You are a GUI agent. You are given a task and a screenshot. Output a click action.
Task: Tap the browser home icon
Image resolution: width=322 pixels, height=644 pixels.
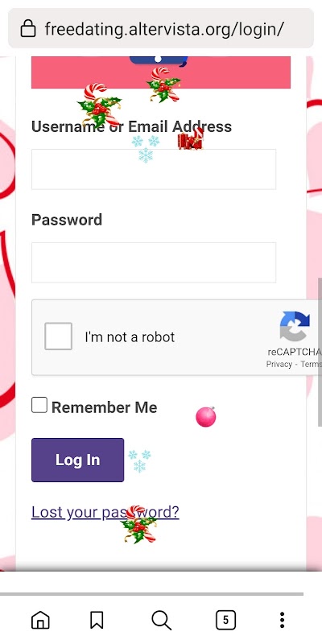(40, 620)
